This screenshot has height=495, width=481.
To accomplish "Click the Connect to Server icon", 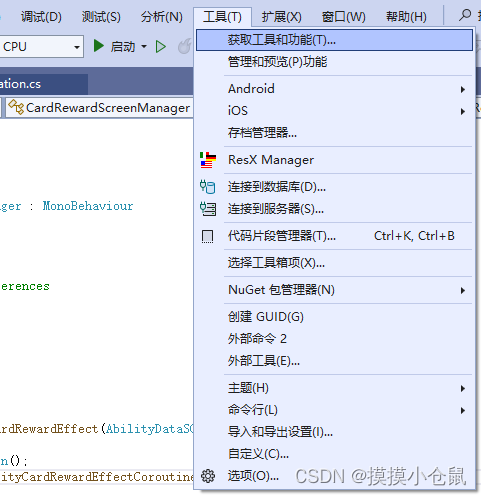I will point(208,209).
